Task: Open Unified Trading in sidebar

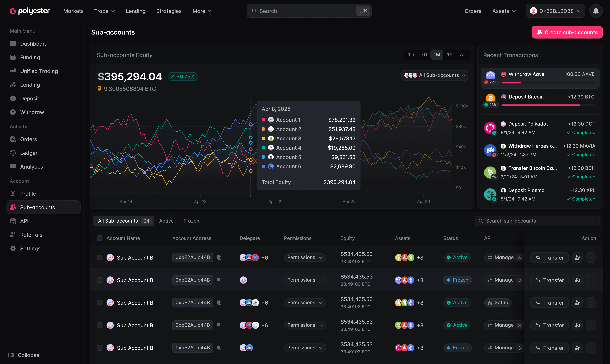Action: pos(39,71)
